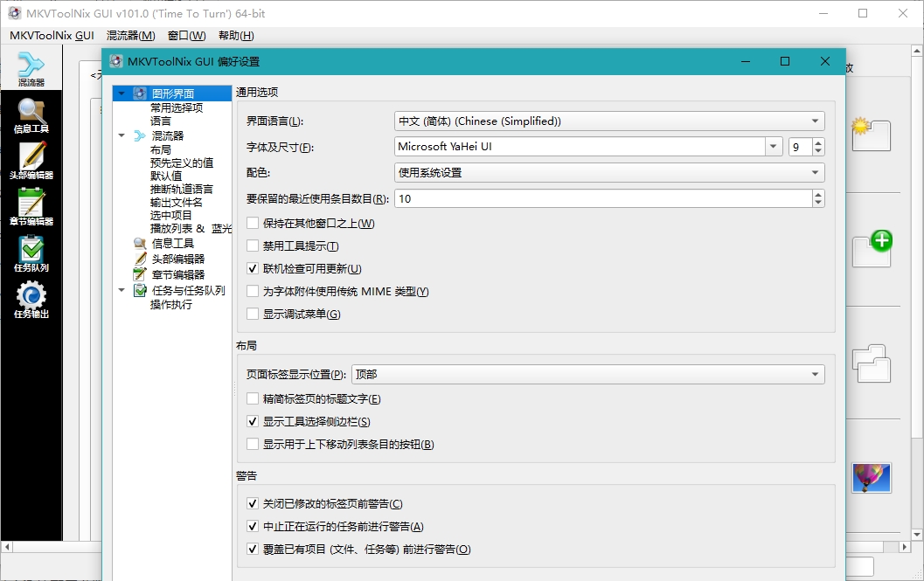924x581 pixels.
Task: Enable 禁用工具提示 checkbox
Action: pos(253,246)
